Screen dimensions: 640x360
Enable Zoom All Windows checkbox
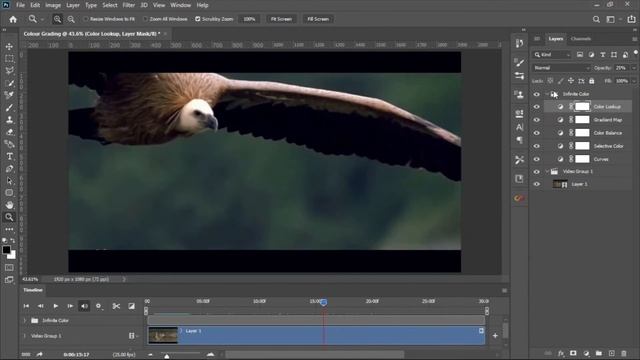[x=145, y=19]
